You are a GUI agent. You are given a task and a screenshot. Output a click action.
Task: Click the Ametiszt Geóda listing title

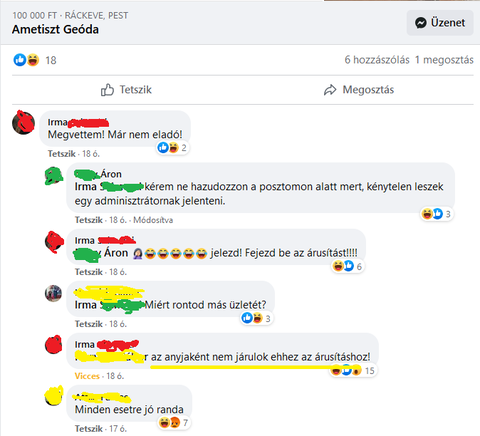(55, 29)
